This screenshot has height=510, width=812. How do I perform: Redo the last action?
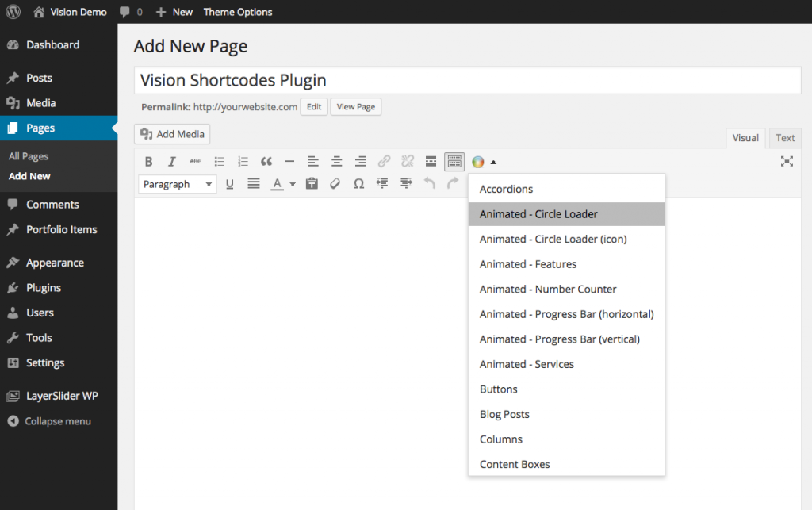[x=453, y=182]
